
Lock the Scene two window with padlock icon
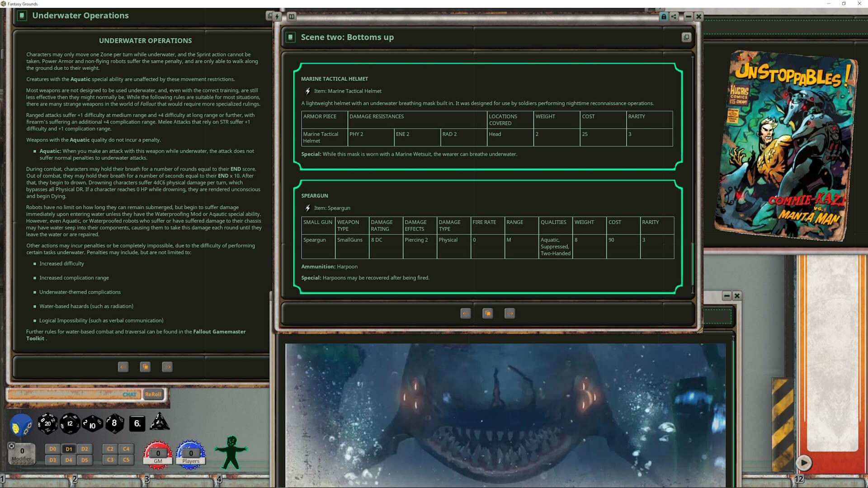pos(663,16)
